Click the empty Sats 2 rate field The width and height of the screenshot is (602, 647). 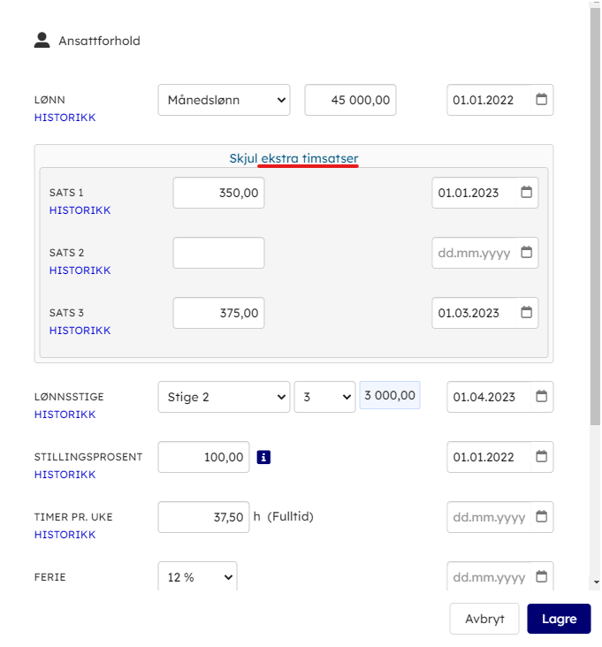point(219,253)
